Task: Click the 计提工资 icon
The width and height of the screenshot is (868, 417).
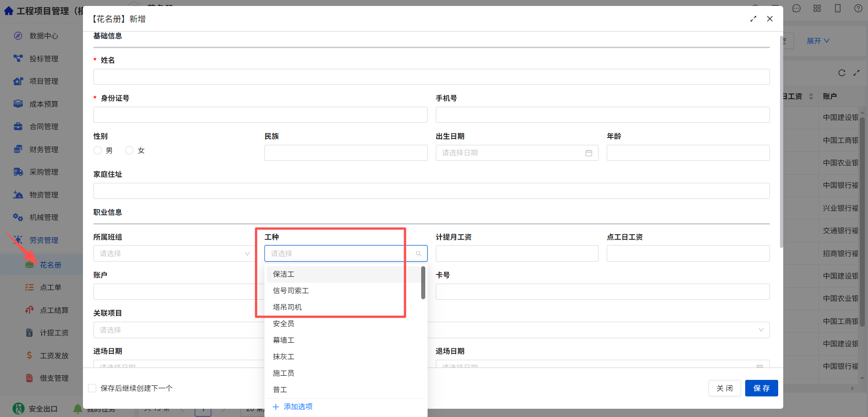Action: click(29, 333)
